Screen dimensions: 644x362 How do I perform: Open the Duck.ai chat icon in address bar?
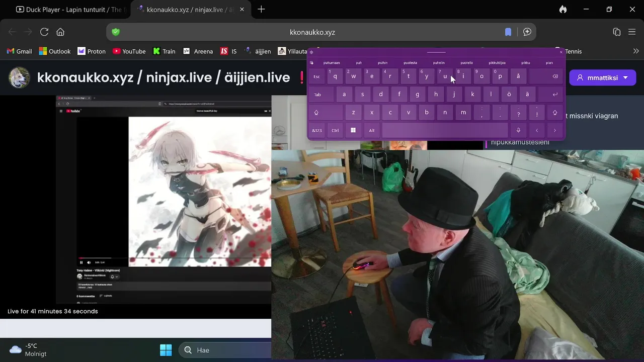527,32
